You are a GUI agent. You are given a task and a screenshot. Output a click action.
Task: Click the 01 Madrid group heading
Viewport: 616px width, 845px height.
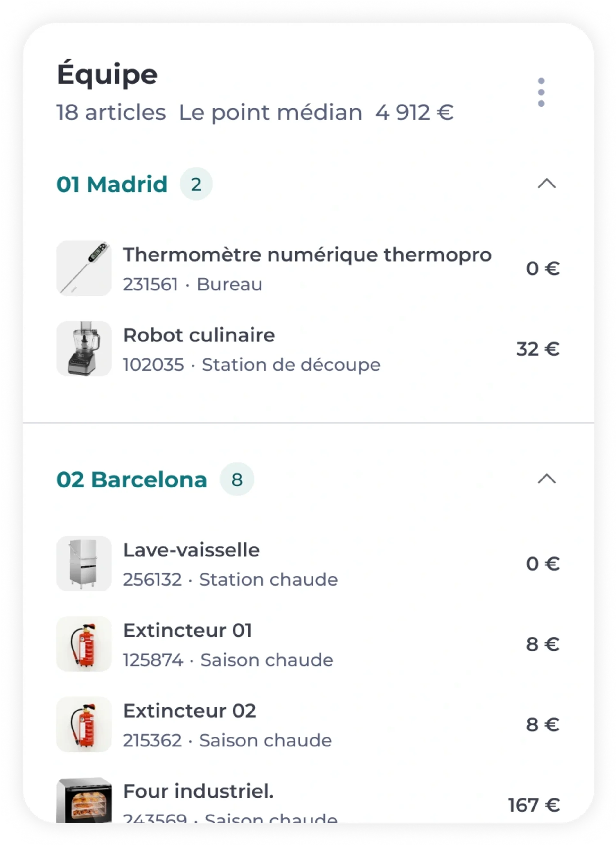pyautogui.click(x=112, y=184)
